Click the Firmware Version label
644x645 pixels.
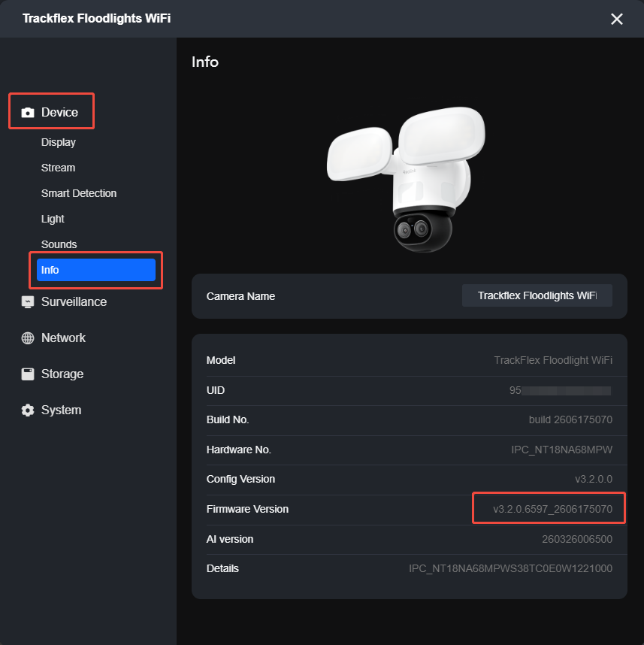click(x=247, y=509)
